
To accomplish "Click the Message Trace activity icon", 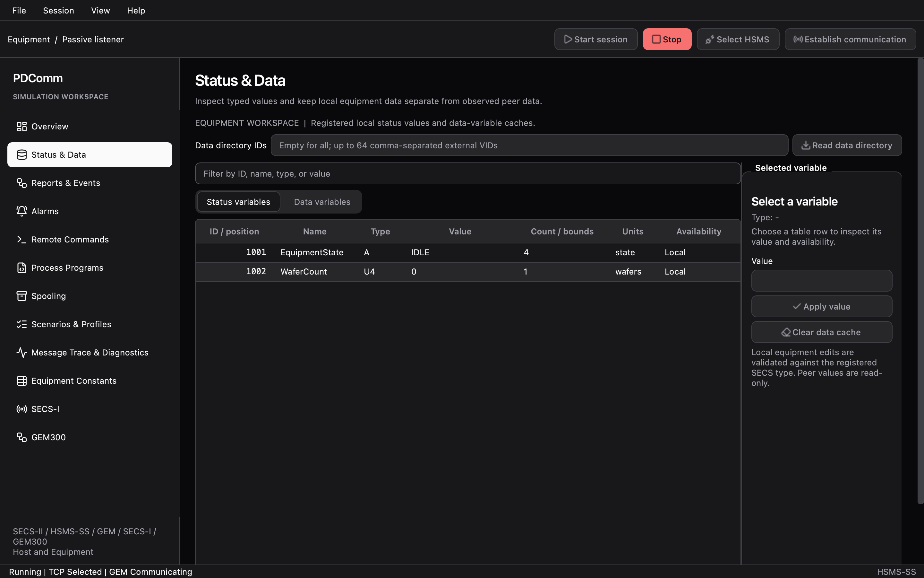I will pos(22,353).
